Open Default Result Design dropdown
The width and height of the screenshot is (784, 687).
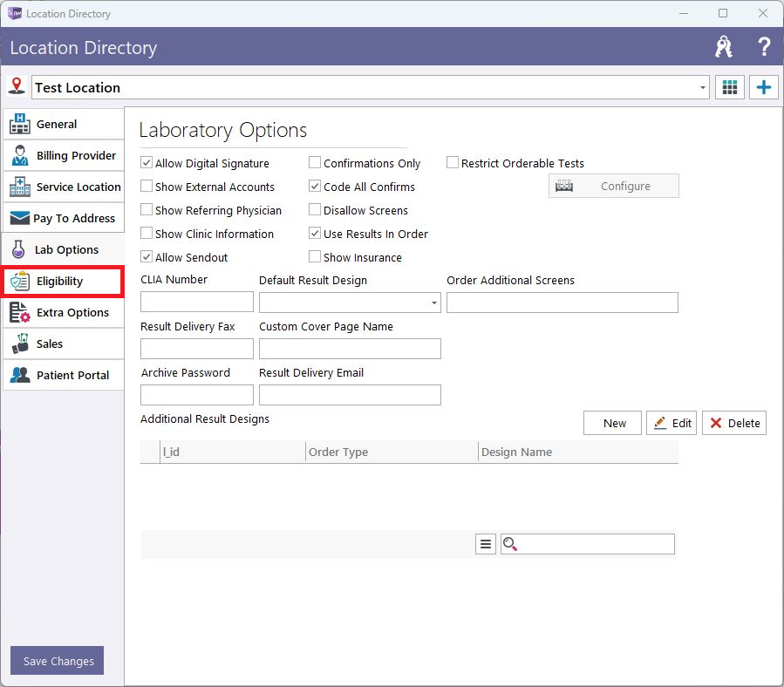pos(433,303)
